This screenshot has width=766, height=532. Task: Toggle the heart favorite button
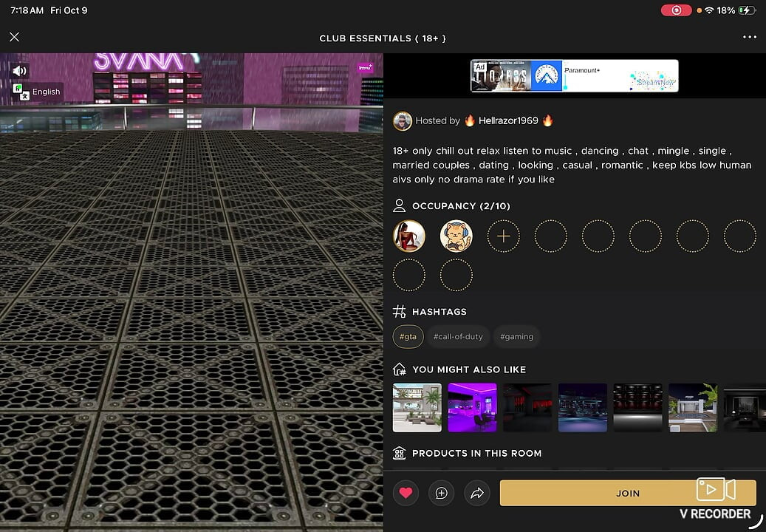(x=406, y=493)
